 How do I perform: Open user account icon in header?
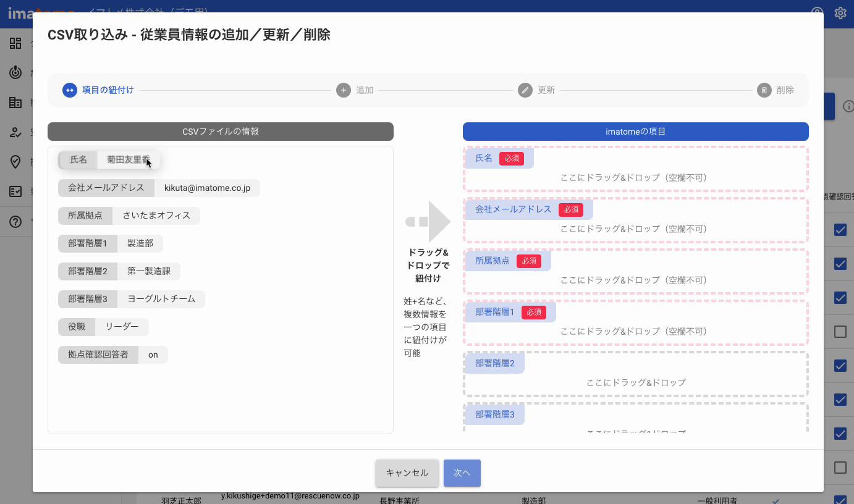tap(818, 13)
